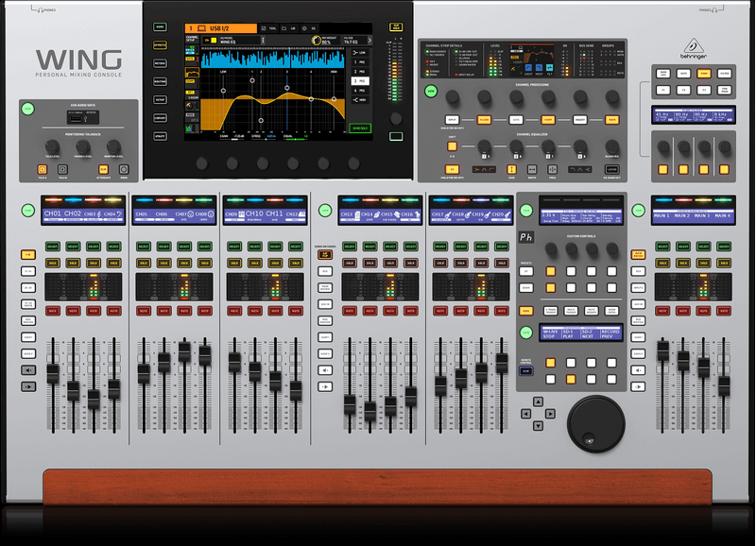The image size is (756, 546).
Task: Toggle the EQ ON switch on touchscreen
Action: [x=210, y=41]
